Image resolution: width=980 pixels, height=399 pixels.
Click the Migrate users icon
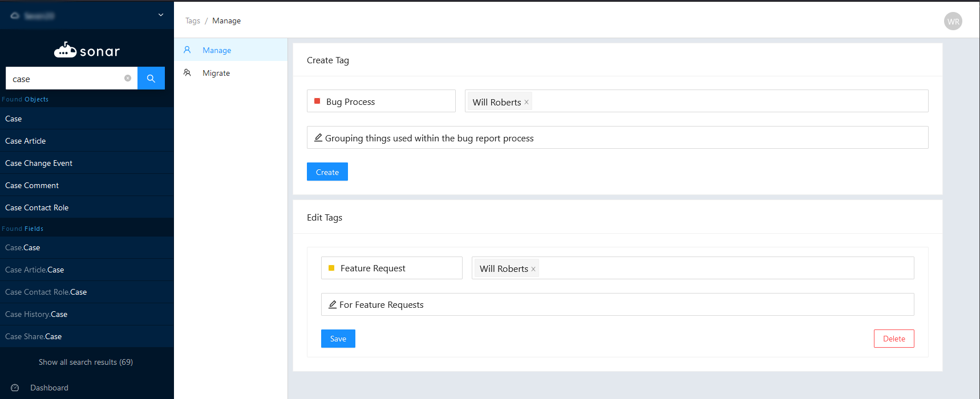tap(187, 73)
